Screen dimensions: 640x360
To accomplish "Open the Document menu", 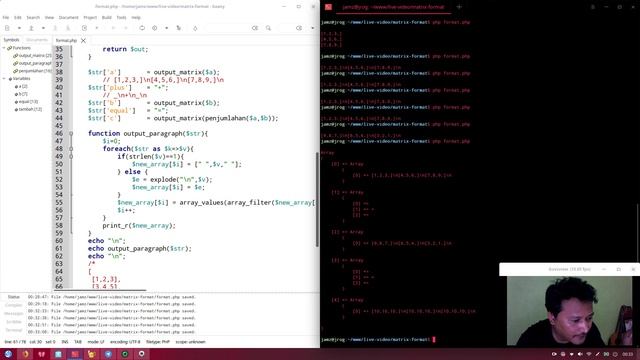I will click(69, 18).
